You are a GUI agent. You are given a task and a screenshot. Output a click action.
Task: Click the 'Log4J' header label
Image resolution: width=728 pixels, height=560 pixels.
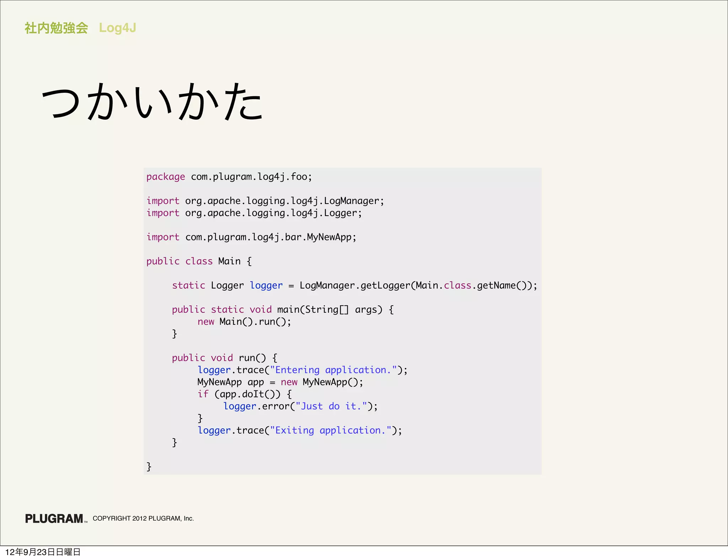[117, 28]
